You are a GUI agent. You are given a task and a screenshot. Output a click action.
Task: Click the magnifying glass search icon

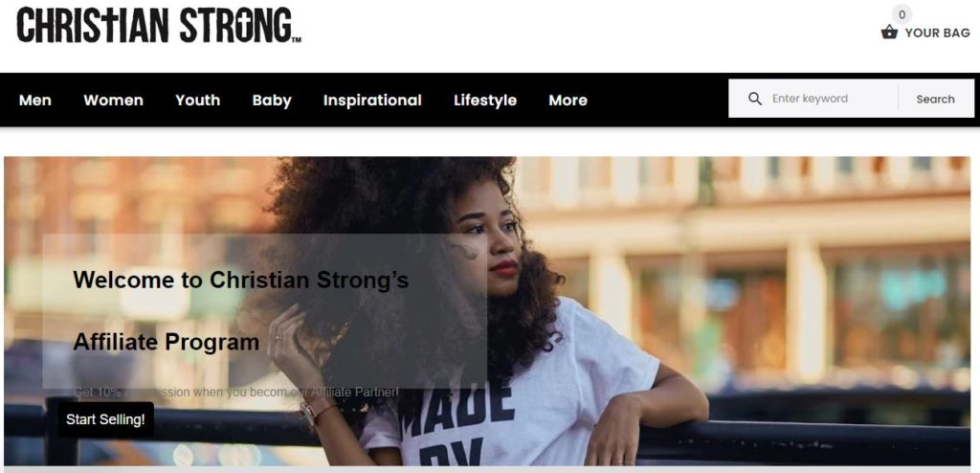755,99
